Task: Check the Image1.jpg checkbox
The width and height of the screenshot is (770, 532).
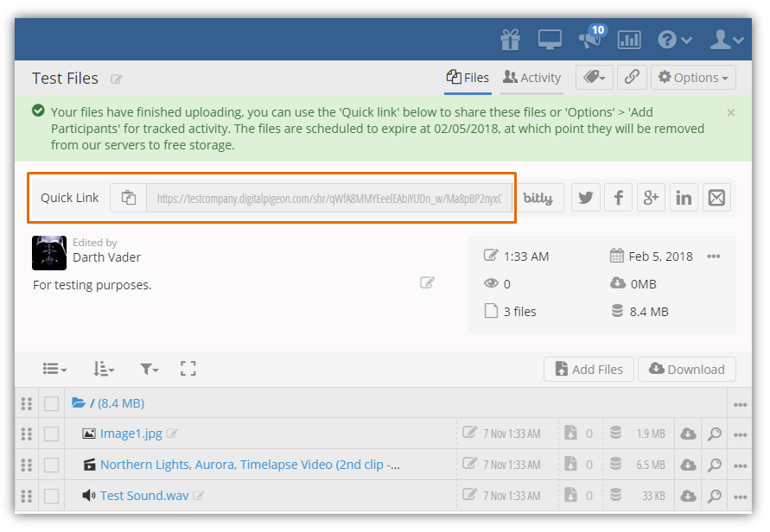Action: point(52,434)
